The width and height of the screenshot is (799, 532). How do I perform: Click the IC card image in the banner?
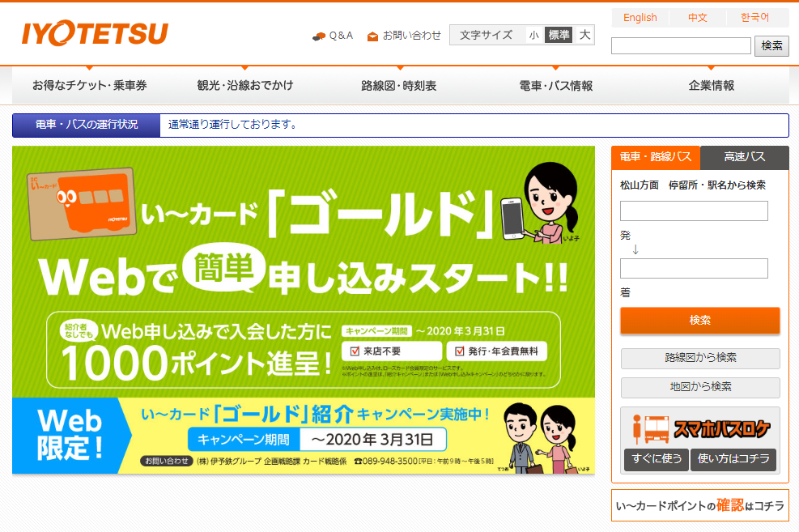[82, 204]
